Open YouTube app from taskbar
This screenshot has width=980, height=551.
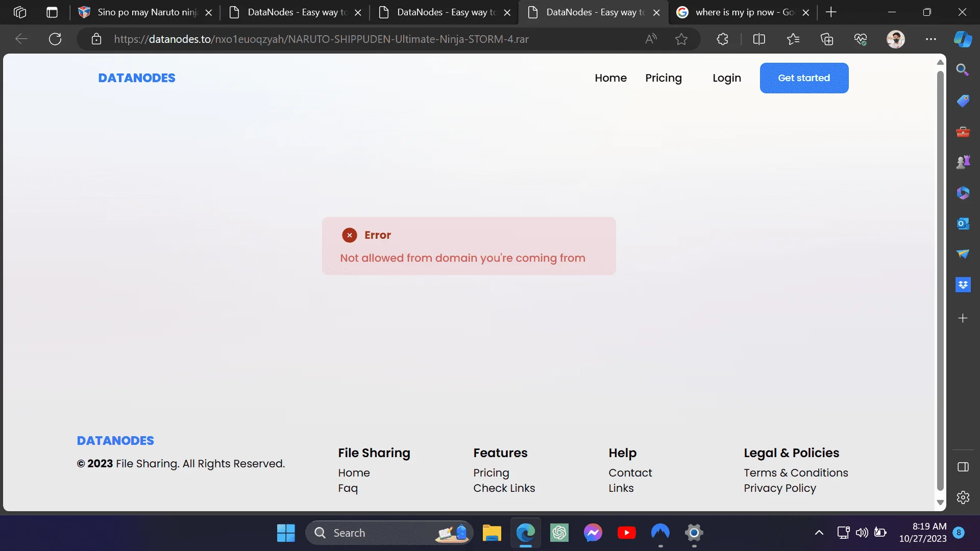click(626, 533)
